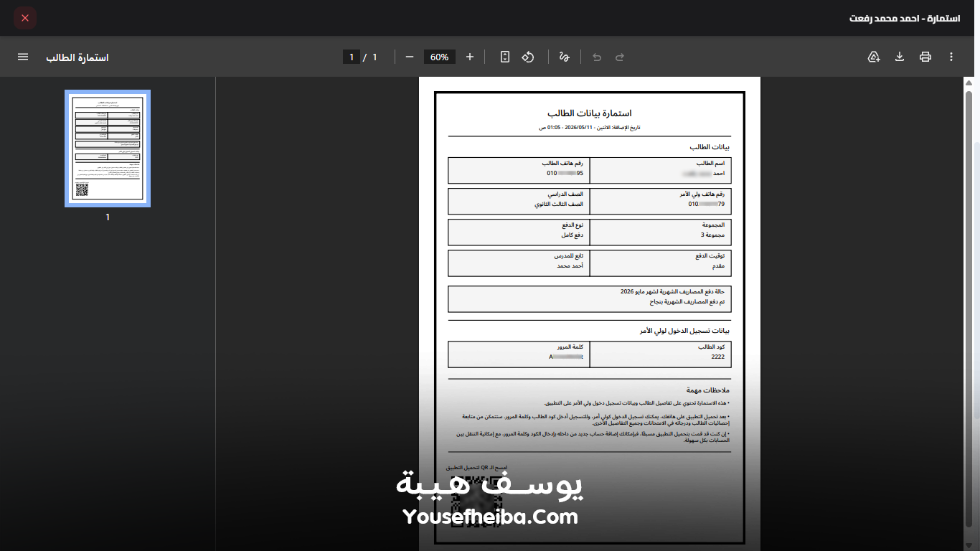This screenshot has width=980, height=551.
Task: Activate the draw annotation tool
Action: (564, 57)
